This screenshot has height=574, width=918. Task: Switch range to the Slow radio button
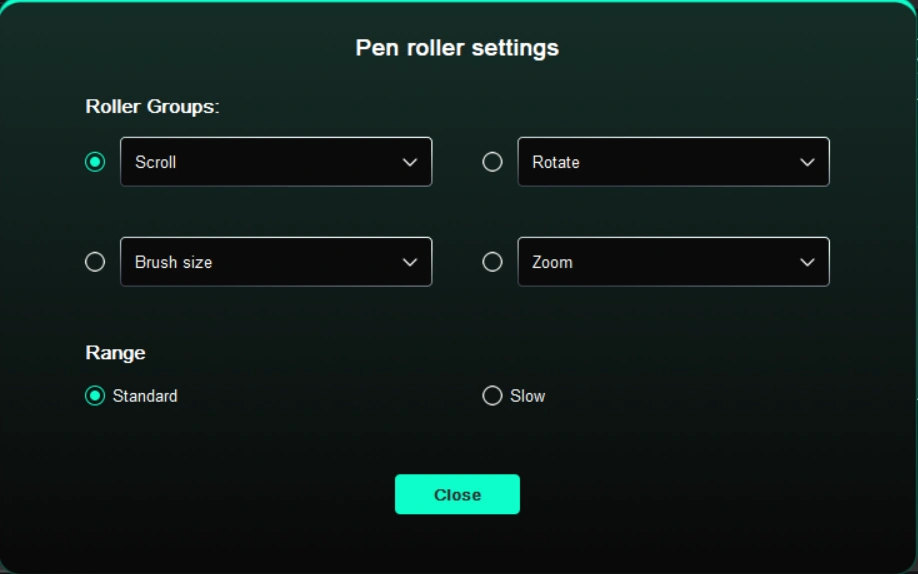point(492,396)
